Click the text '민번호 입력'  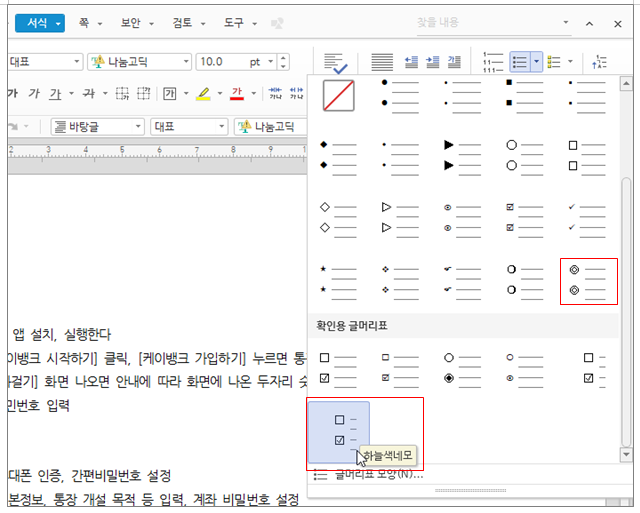38,406
